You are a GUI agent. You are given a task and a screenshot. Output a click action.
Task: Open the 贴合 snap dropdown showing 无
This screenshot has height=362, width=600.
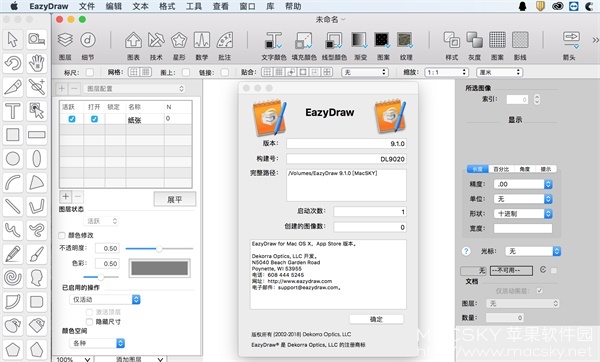[x=365, y=72]
